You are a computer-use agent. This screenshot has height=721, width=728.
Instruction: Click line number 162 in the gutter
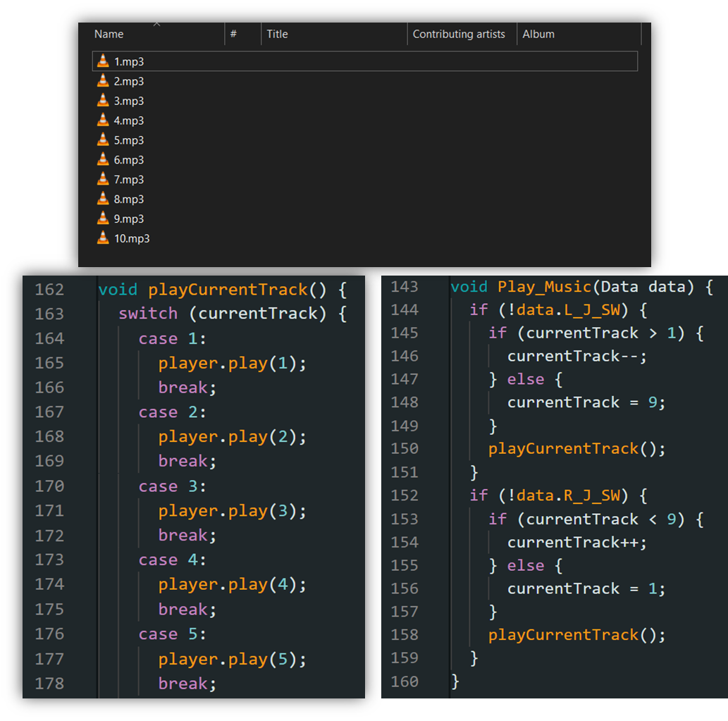point(49,290)
